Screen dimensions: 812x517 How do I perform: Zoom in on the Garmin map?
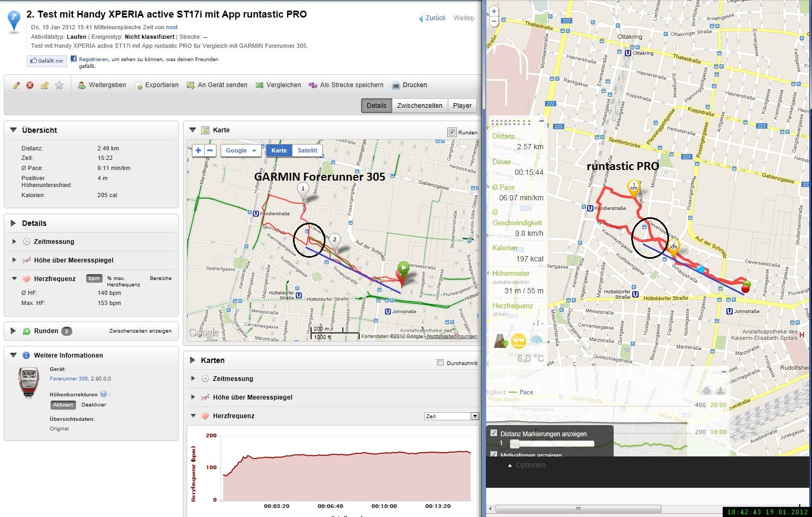pyautogui.click(x=198, y=150)
